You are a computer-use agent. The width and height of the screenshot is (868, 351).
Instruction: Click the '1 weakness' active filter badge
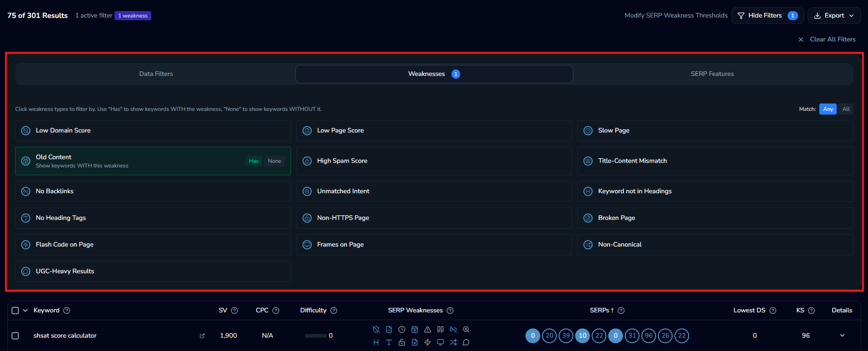click(133, 16)
